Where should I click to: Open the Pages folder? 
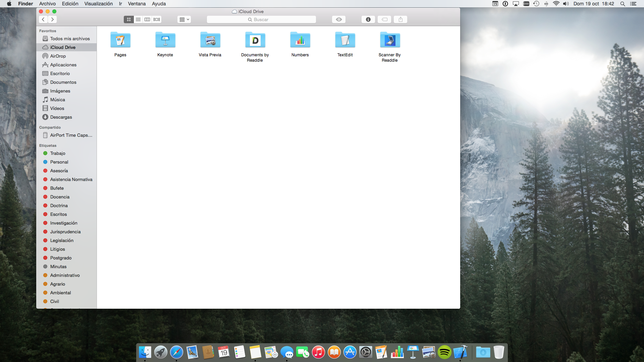pos(120,41)
